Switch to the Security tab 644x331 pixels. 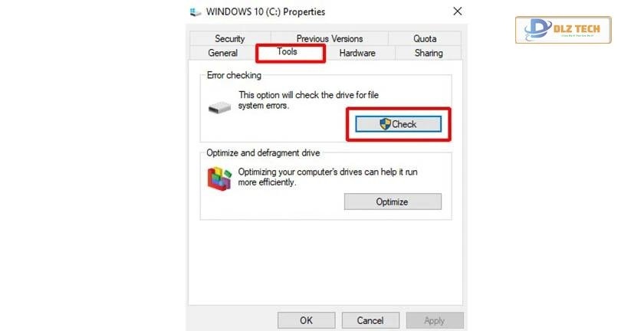(x=230, y=38)
